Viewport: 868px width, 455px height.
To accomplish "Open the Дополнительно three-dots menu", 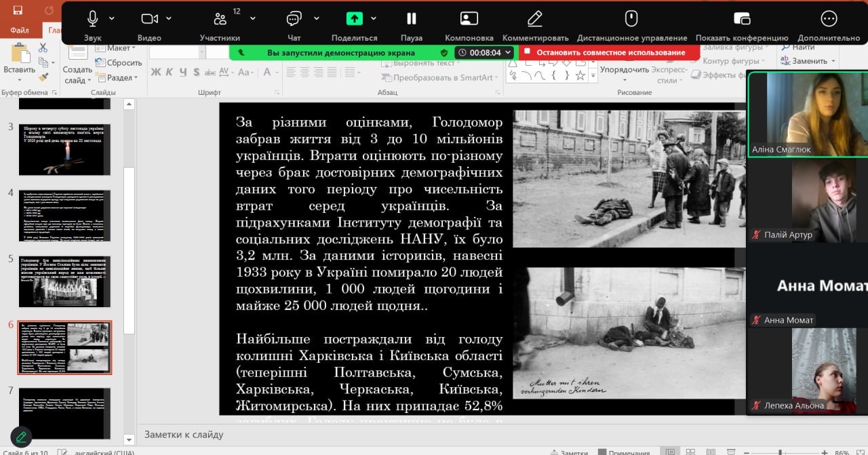I will 829,19.
